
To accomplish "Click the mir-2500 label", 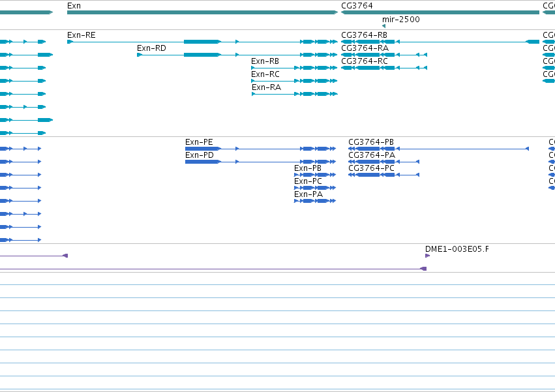I will [x=400, y=19].
